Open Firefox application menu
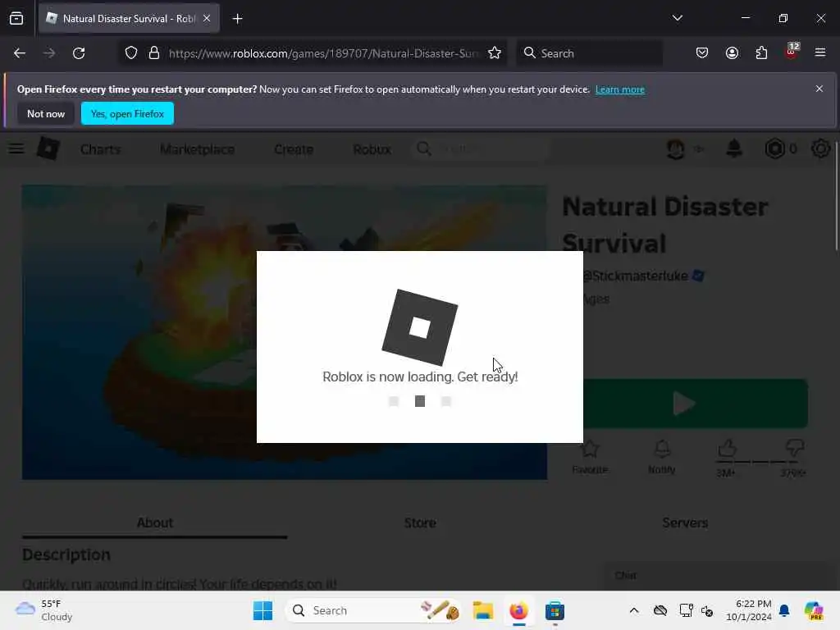The width and height of the screenshot is (840, 630). pos(820,52)
